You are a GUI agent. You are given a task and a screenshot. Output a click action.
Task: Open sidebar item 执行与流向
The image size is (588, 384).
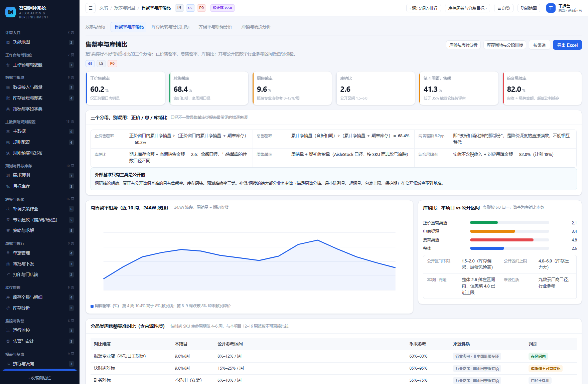40,364
